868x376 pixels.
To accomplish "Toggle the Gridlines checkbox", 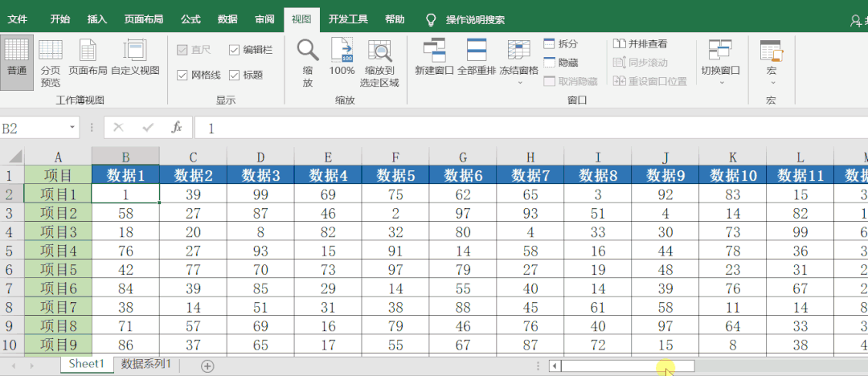I will [182, 75].
